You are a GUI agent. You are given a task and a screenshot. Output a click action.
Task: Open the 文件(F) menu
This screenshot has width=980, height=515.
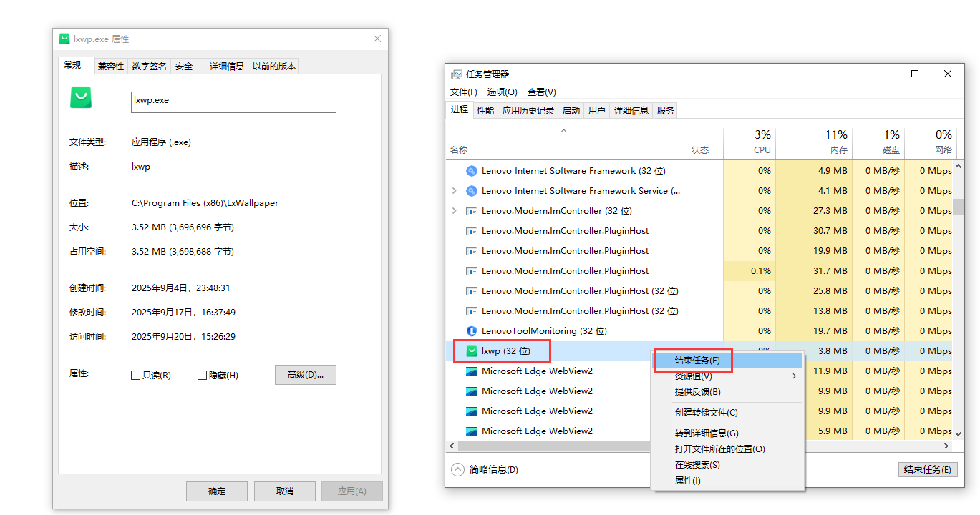pyautogui.click(x=464, y=92)
